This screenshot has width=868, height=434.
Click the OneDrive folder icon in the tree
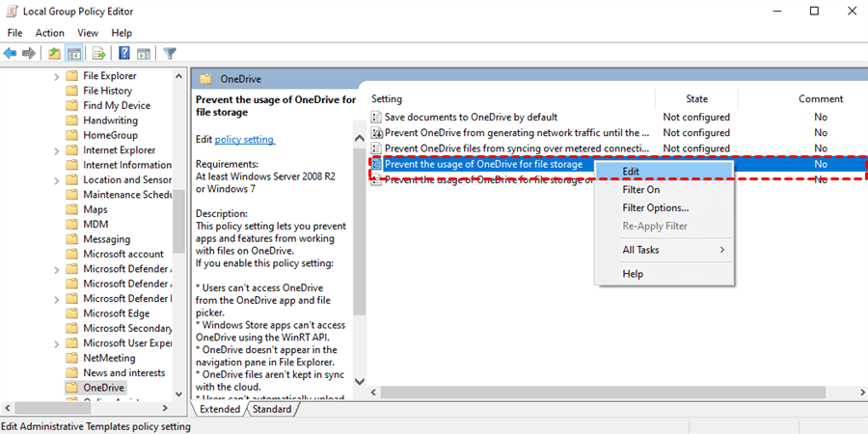72,388
